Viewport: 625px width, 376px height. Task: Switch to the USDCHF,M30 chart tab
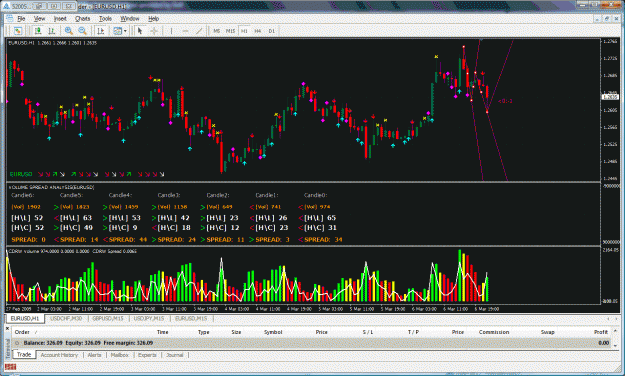(x=66, y=319)
